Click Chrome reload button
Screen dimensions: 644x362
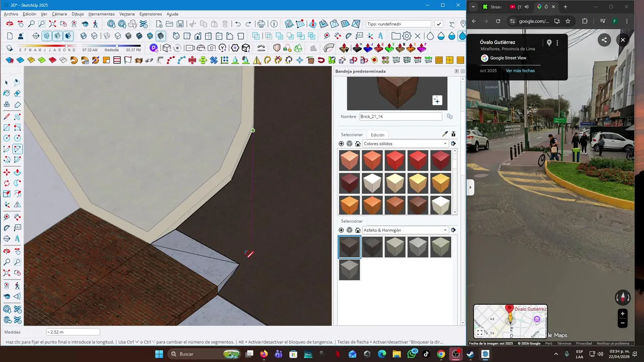tap(498, 21)
